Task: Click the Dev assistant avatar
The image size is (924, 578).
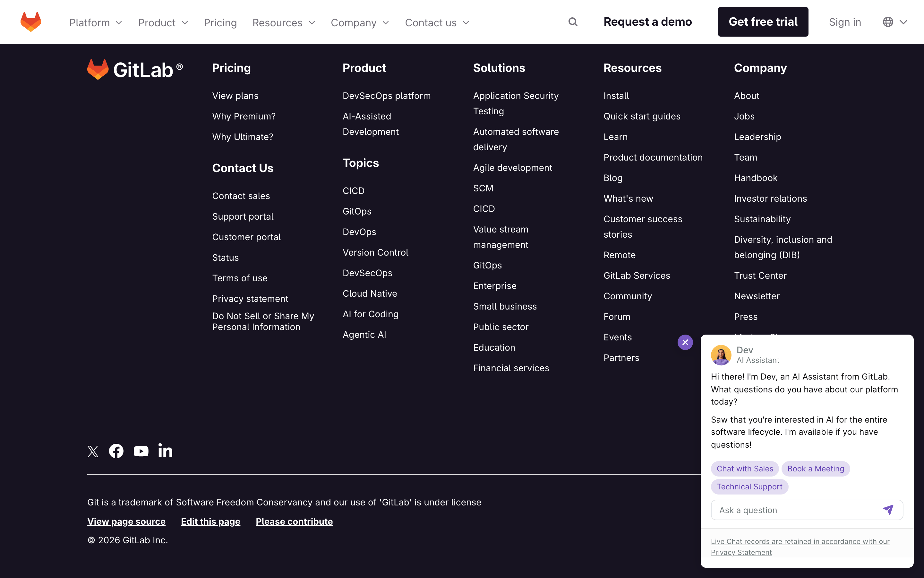Action: [x=721, y=355]
